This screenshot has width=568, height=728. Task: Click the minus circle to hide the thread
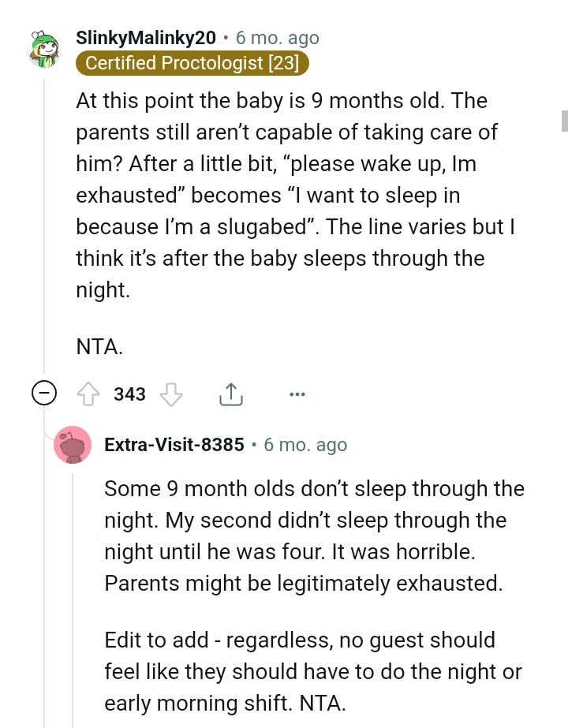coord(45,394)
